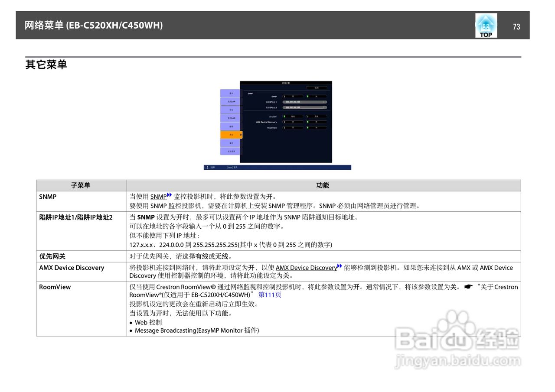Click the Enter key icon in guide bar
This screenshot has width=555, height=392.
coord(230,167)
